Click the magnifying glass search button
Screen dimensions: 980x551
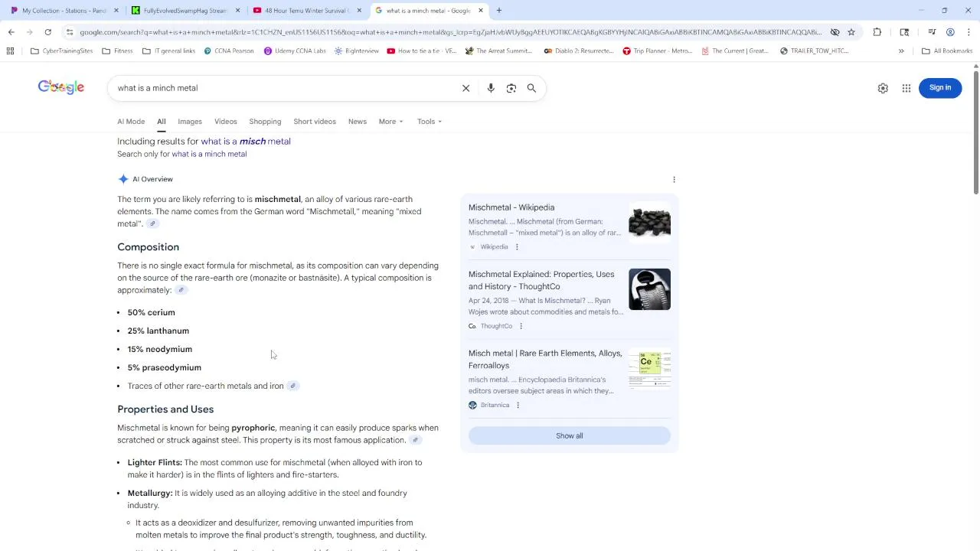click(531, 88)
